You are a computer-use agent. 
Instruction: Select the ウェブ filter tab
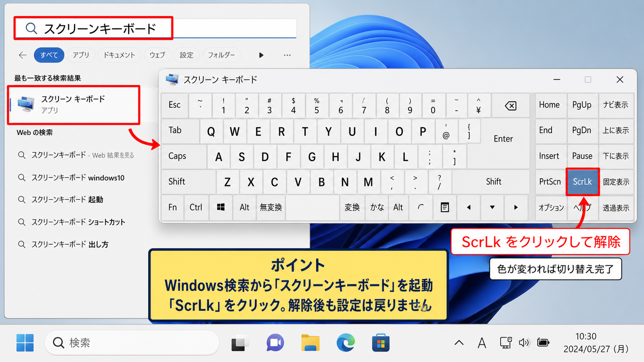157,55
